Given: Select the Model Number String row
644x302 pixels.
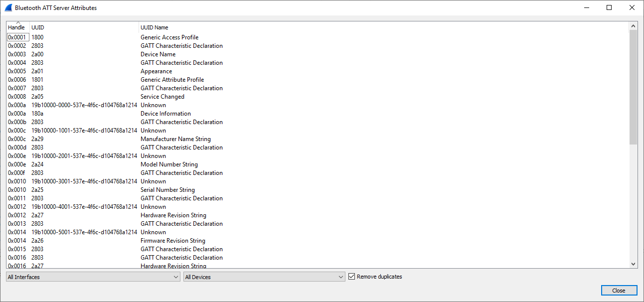Looking at the screenshot, I should 318,164.
